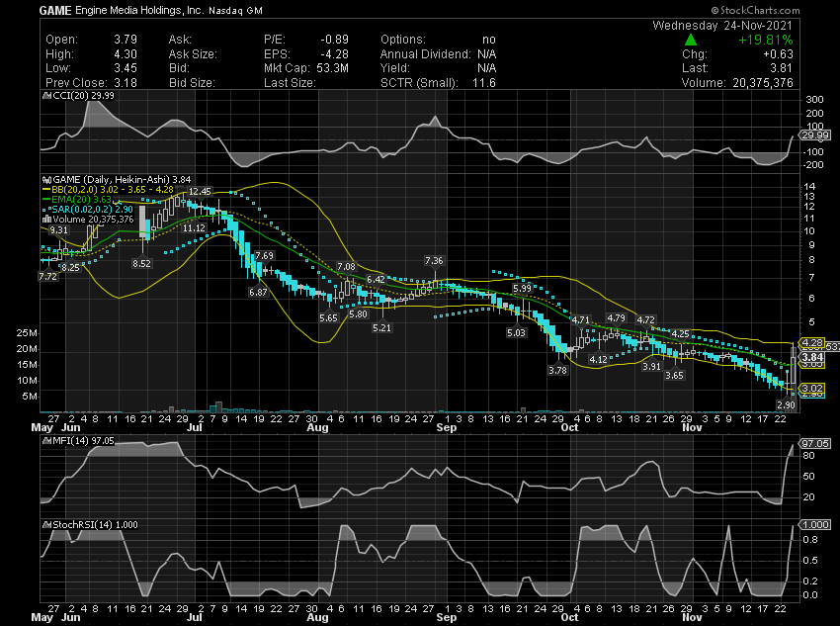Click the Yield label
Image resolution: width=840 pixels, height=626 pixels.
[395, 68]
